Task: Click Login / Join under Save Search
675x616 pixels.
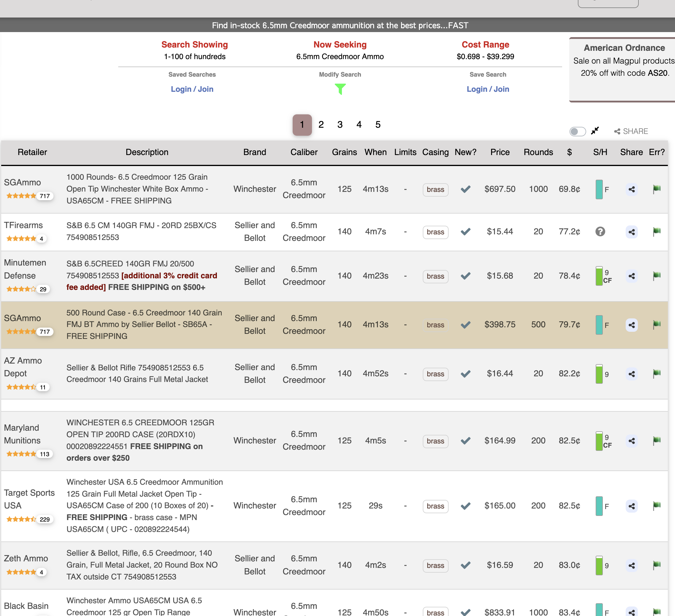Action: [x=488, y=89]
